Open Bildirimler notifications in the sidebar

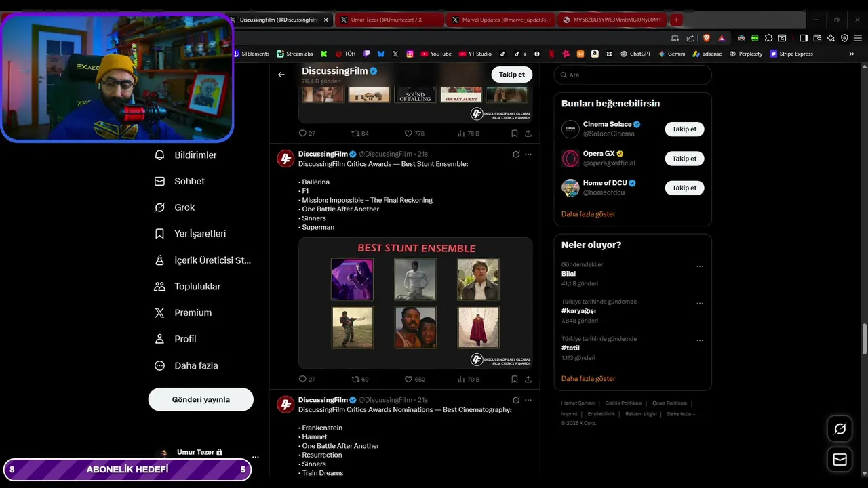pos(186,155)
